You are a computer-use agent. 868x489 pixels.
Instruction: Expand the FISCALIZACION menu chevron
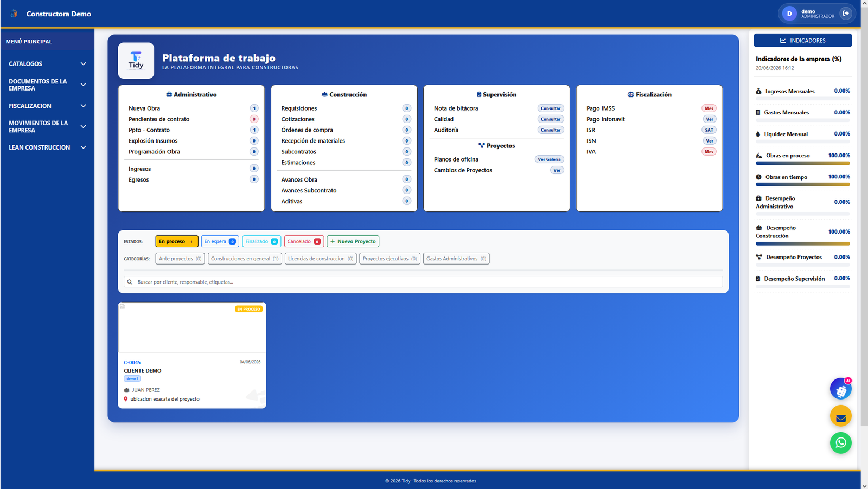click(x=83, y=106)
